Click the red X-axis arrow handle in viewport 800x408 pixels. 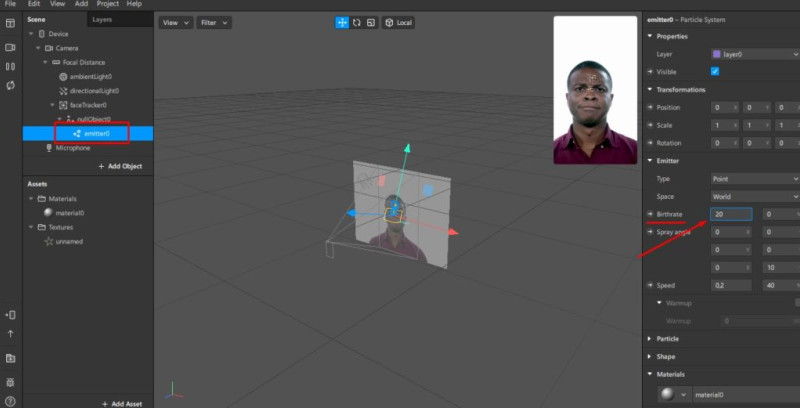pyautogui.click(x=453, y=233)
